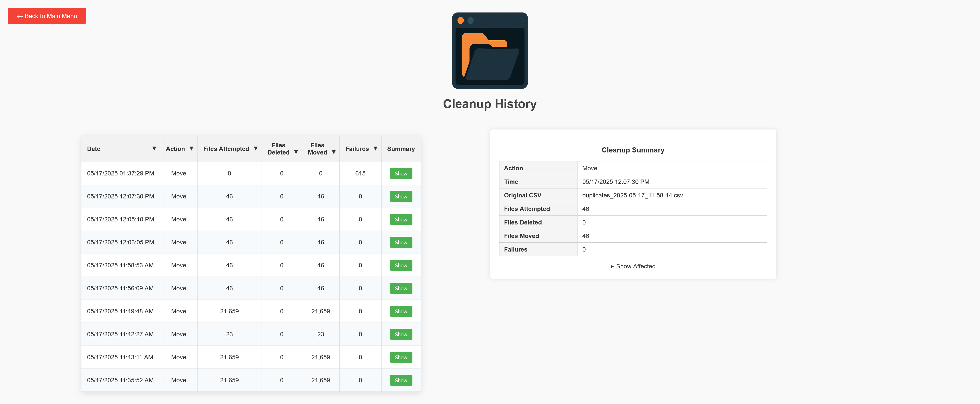
Task: Sort by Date column arrow
Action: pos(154,149)
